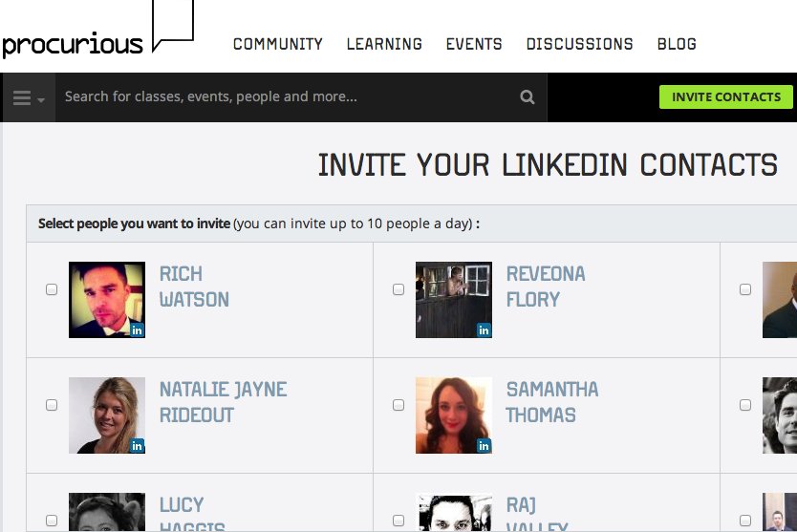The height and width of the screenshot is (532, 797).
Task: Click the LinkedIn badge on Rich Watson's photo
Action: point(137,330)
